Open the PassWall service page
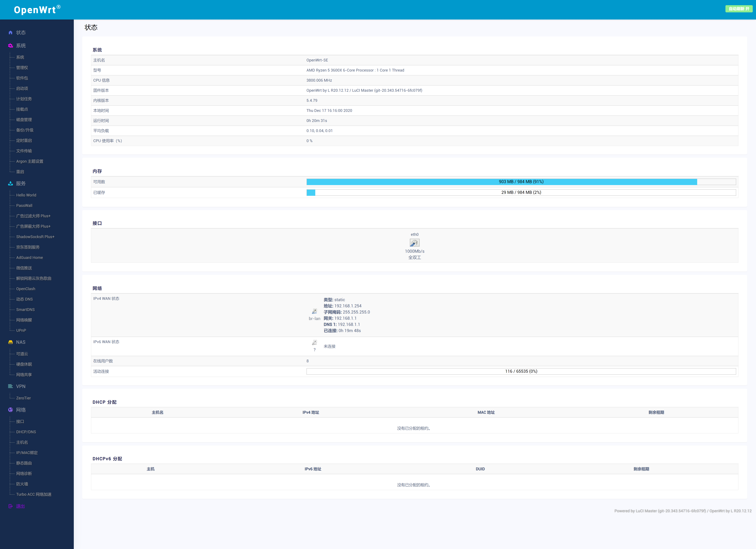The width and height of the screenshot is (756, 549). 24,205
